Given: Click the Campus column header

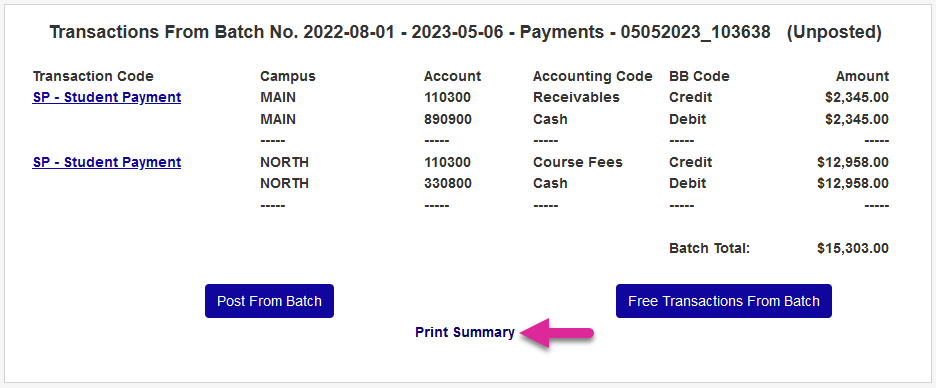Looking at the screenshot, I should [x=288, y=76].
